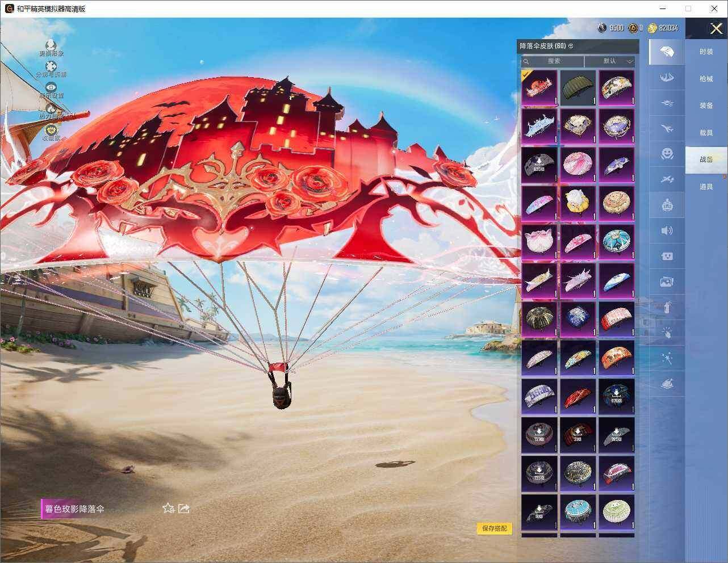Image resolution: width=728 pixels, height=563 pixels.
Task: Select the green military parachute thumbnail
Action: [578, 87]
